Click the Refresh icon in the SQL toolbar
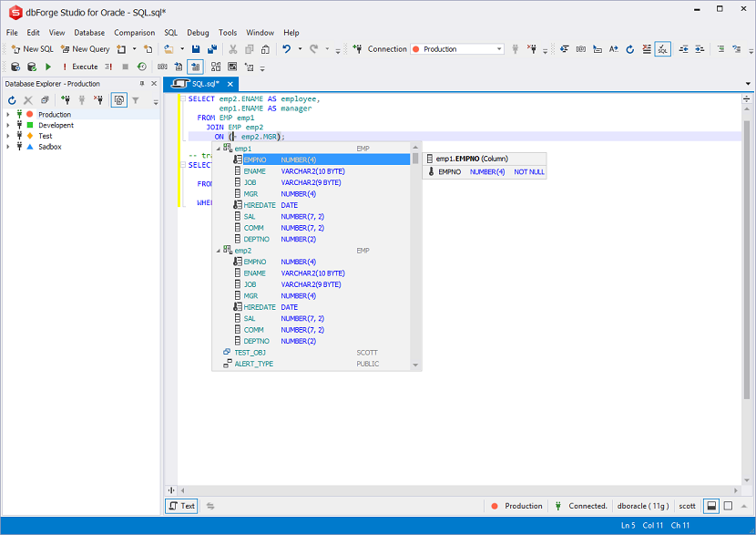This screenshot has height=535, width=756. (x=630, y=49)
